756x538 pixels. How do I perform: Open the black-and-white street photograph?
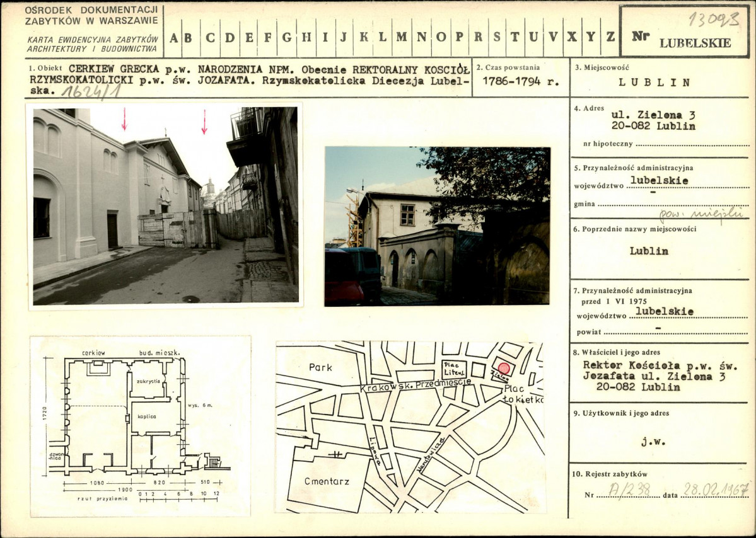point(165,206)
